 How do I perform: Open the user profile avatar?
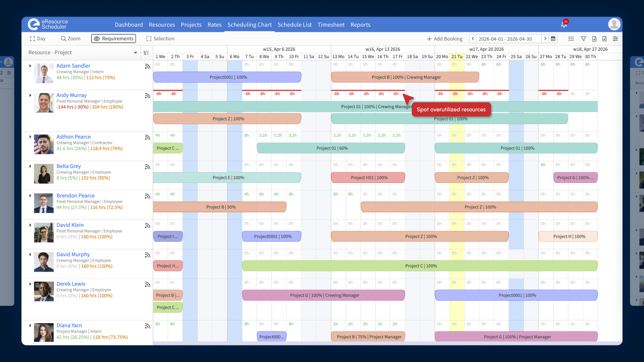coord(614,24)
